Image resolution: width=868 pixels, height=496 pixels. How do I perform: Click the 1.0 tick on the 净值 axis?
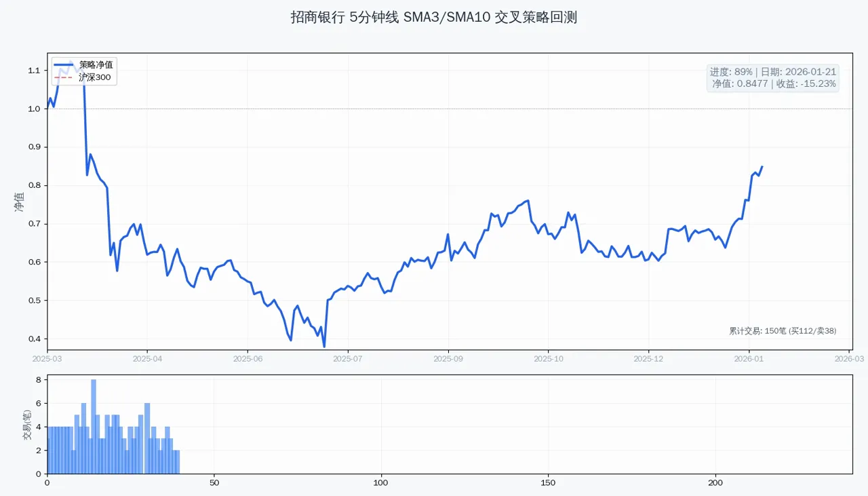35,109
